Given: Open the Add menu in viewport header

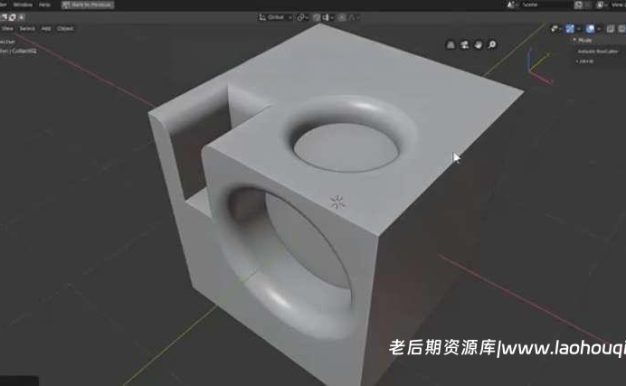Looking at the screenshot, I should click(x=46, y=28).
